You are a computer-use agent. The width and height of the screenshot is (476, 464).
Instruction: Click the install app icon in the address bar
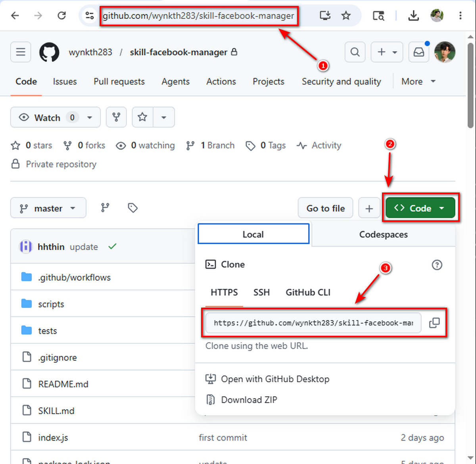pos(325,15)
